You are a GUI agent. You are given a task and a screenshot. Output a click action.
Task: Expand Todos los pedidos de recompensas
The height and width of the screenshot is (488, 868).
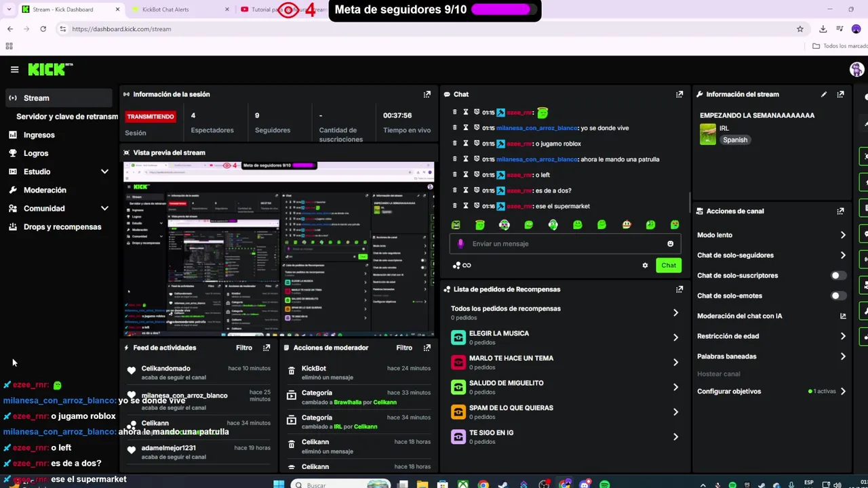[x=675, y=312]
